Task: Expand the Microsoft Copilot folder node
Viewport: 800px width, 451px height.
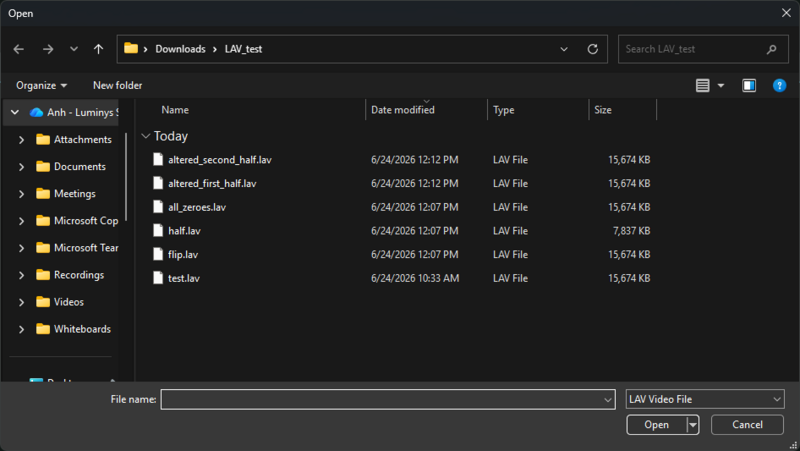Action: click(x=21, y=220)
